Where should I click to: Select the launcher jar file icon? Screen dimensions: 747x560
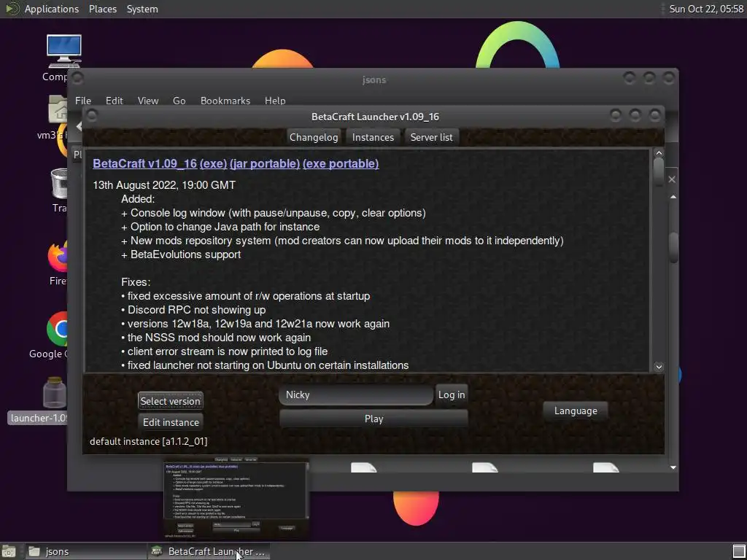(54, 392)
